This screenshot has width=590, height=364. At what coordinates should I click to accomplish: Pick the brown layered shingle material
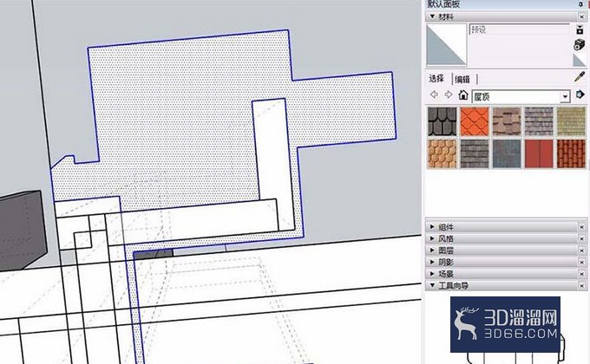tap(507, 121)
